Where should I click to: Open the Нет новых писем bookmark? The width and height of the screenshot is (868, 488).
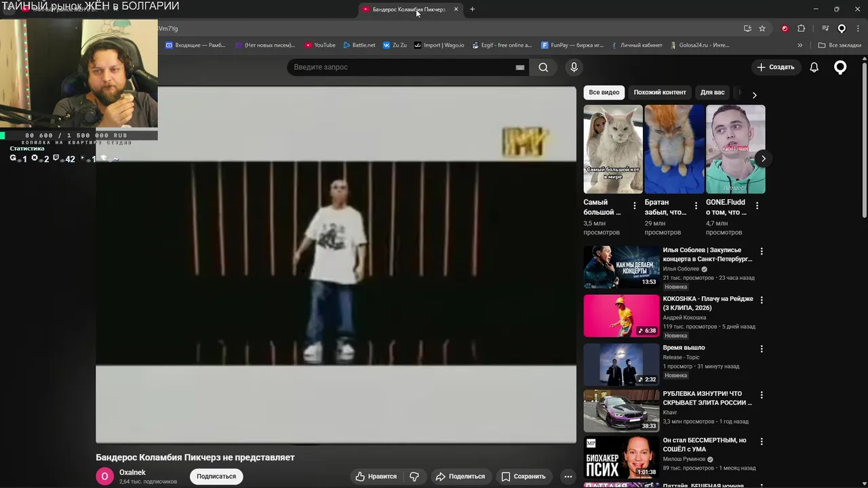265,45
